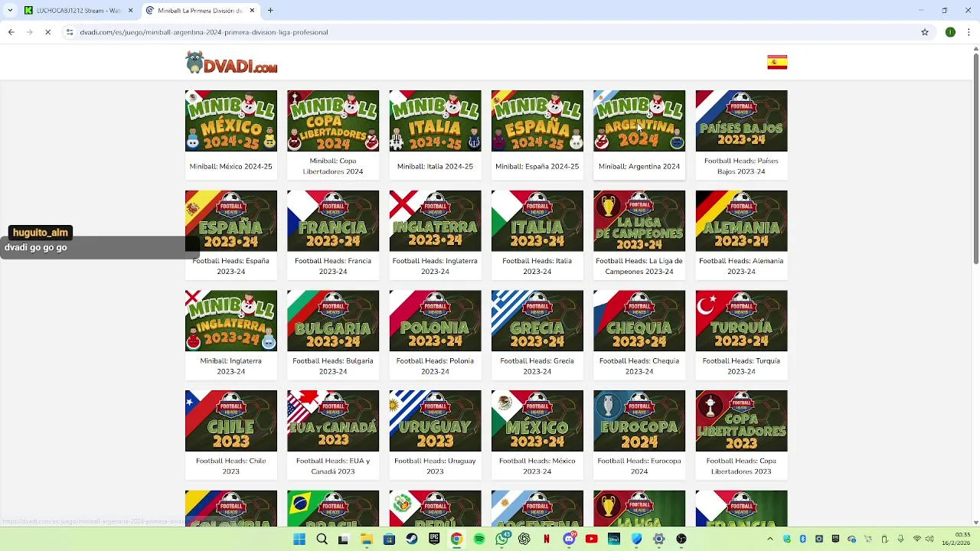The width and height of the screenshot is (980, 551).
Task: View site information icon in address bar
Action: coord(70,32)
